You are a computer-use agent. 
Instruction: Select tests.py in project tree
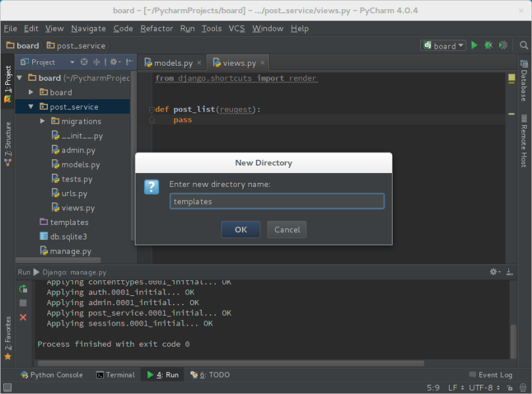tap(72, 179)
